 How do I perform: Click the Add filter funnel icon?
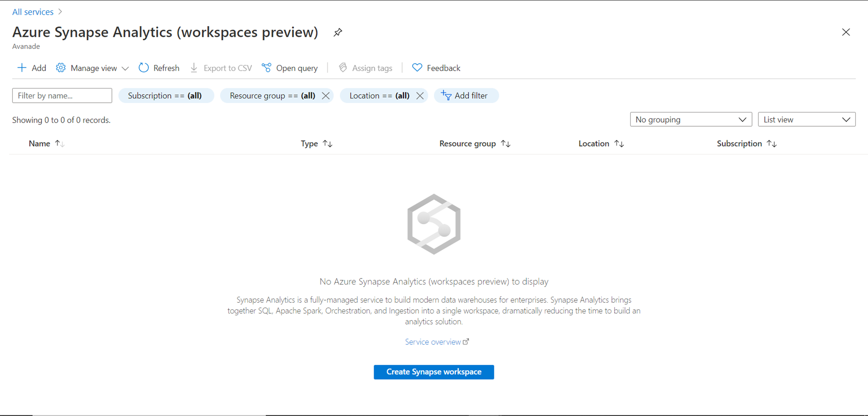446,95
